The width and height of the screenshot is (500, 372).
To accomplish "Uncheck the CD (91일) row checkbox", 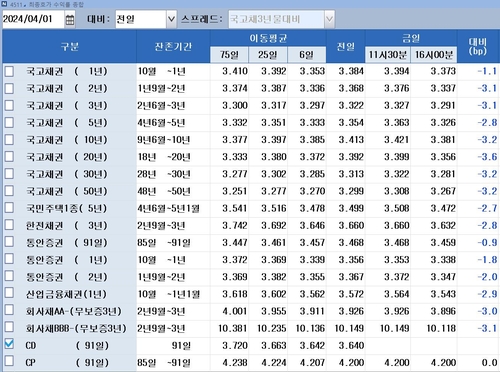I will tap(9, 344).
